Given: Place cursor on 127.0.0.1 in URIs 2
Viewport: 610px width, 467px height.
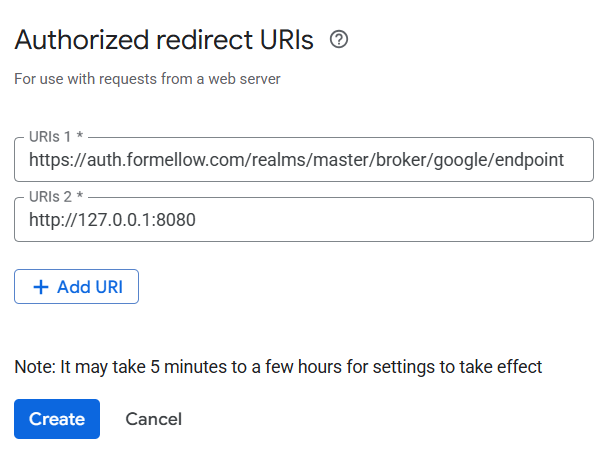Looking at the screenshot, I should point(115,220).
